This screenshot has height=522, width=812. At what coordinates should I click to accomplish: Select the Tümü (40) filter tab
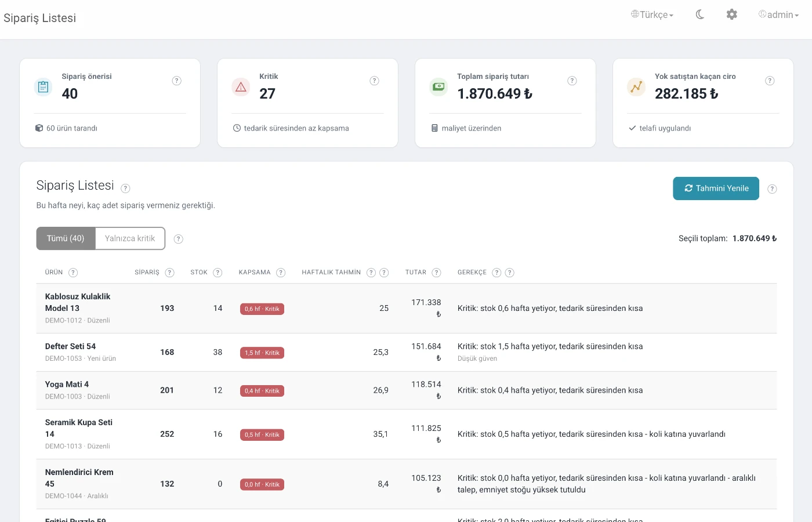66,238
